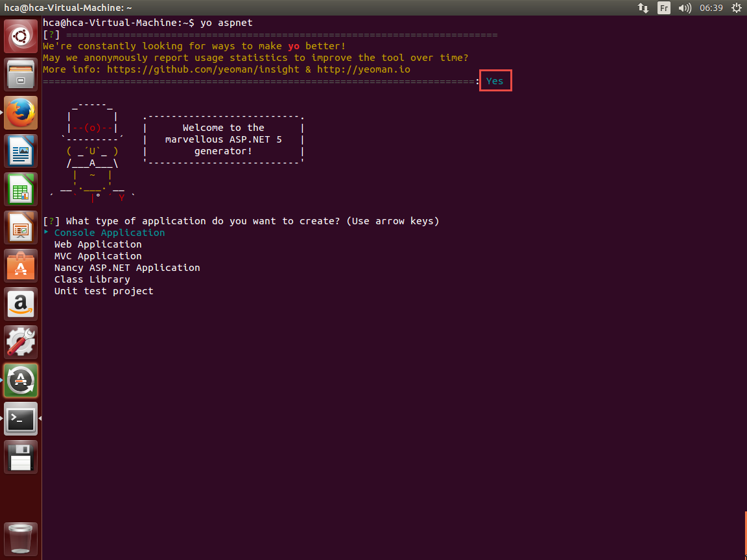Click the github.com/yeoman/insight URL
Image resolution: width=747 pixels, height=560 pixels.
coord(203,69)
